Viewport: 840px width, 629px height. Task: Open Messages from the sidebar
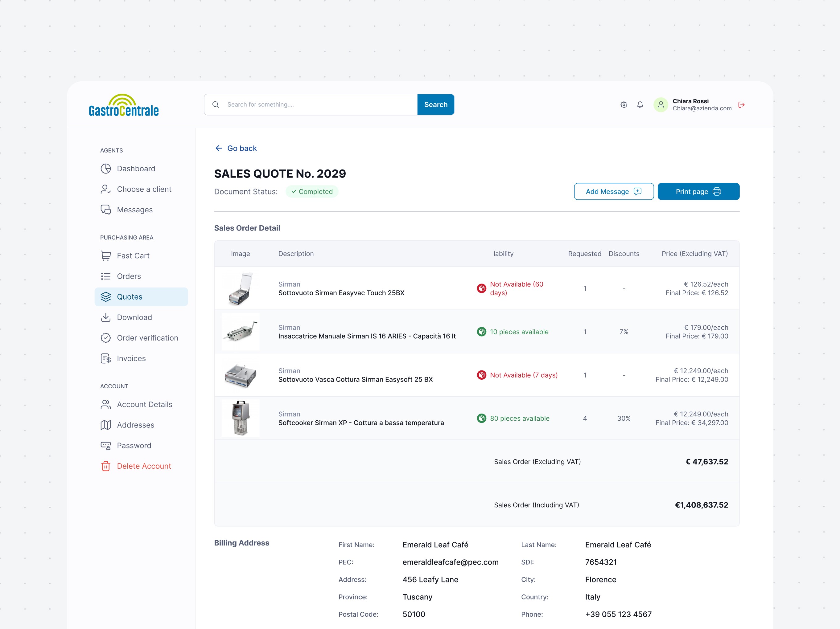141,210
